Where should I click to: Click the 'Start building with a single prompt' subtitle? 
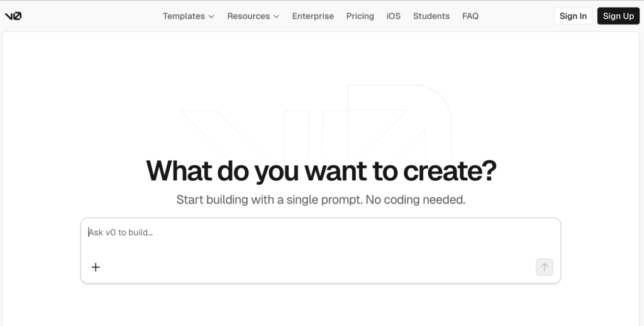click(x=321, y=200)
